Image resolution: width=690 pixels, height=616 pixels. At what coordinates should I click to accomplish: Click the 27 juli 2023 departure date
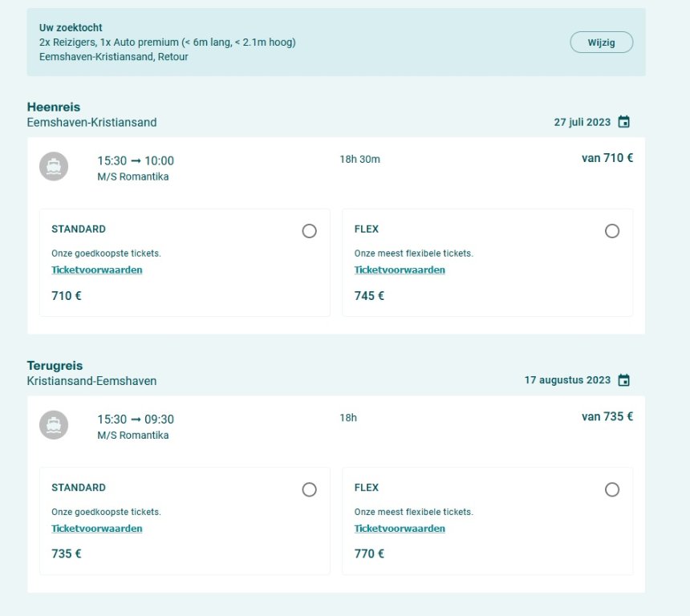(582, 123)
